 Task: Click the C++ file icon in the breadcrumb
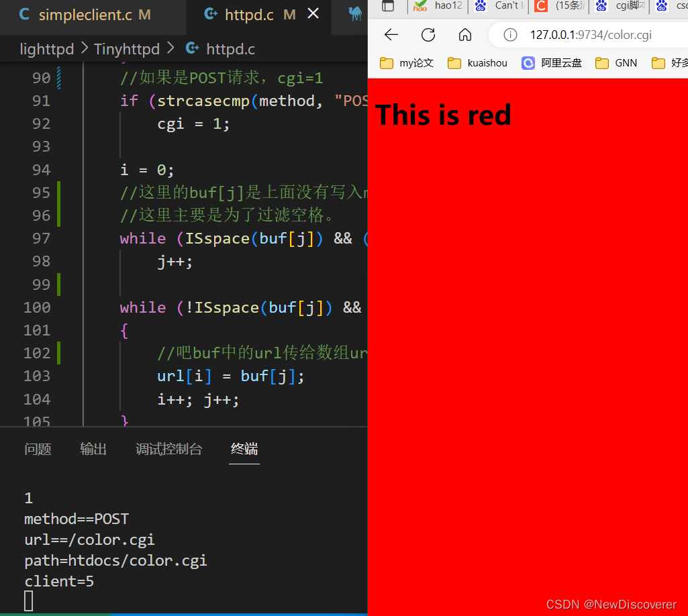[x=192, y=48]
